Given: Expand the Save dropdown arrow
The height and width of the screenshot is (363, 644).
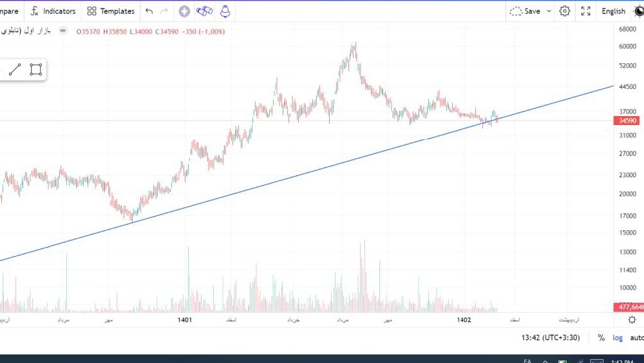Looking at the screenshot, I should click(x=549, y=11).
